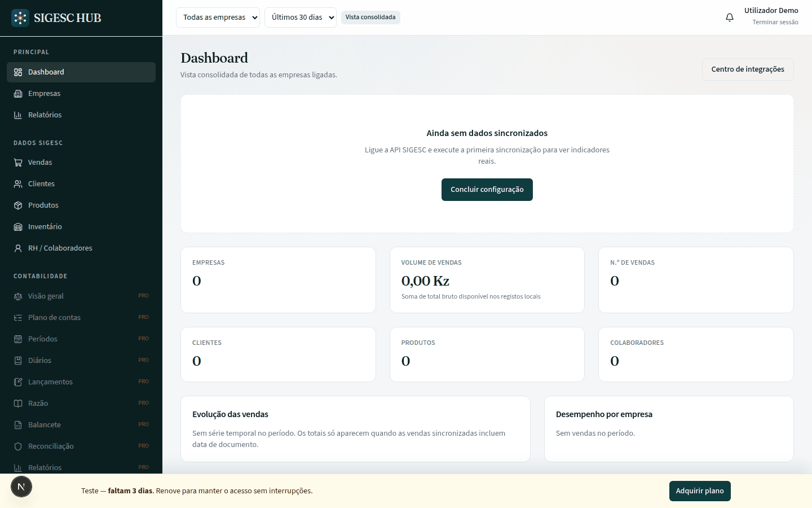This screenshot has height=508, width=812.
Task: Open the round N avatar badge
Action: click(x=21, y=487)
